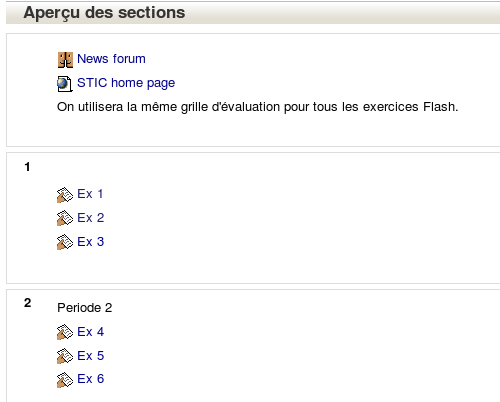Open the Ex 2 assignment link
500x402 pixels.
click(x=91, y=218)
